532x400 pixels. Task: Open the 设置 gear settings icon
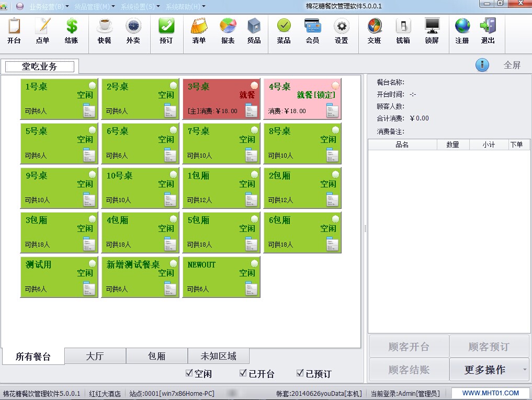(x=341, y=31)
